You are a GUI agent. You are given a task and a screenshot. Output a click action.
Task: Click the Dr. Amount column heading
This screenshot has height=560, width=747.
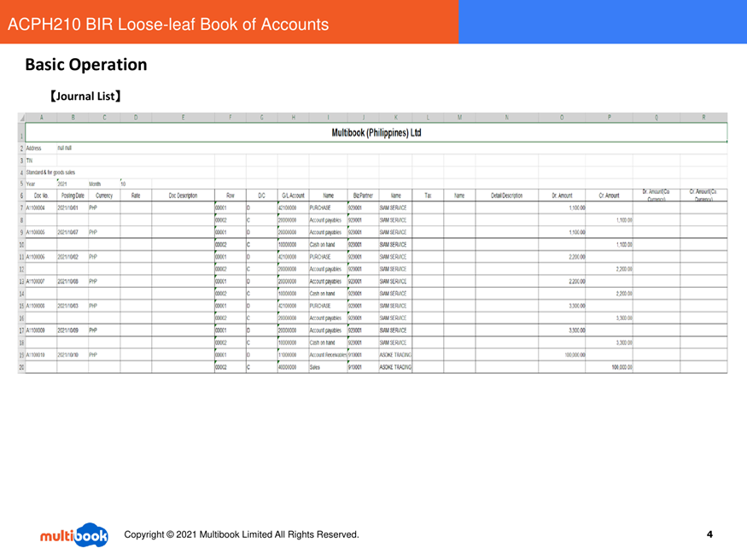(x=562, y=195)
